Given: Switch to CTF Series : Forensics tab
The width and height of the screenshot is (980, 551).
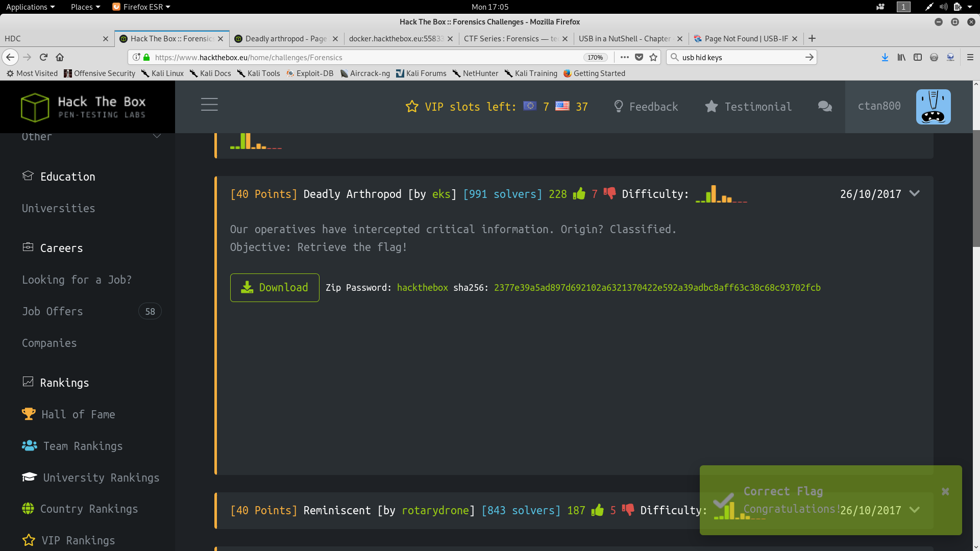Looking at the screenshot, I should [516, 39].
